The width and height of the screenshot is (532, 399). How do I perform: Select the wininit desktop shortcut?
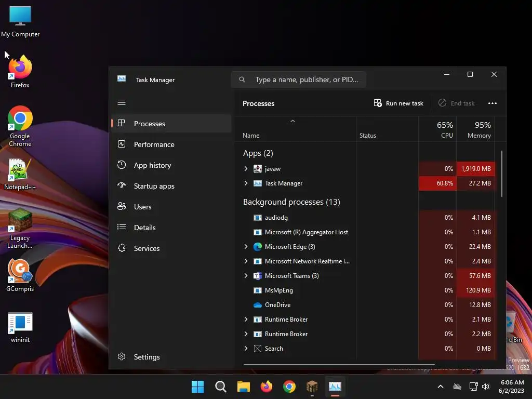tap(20, 327)
